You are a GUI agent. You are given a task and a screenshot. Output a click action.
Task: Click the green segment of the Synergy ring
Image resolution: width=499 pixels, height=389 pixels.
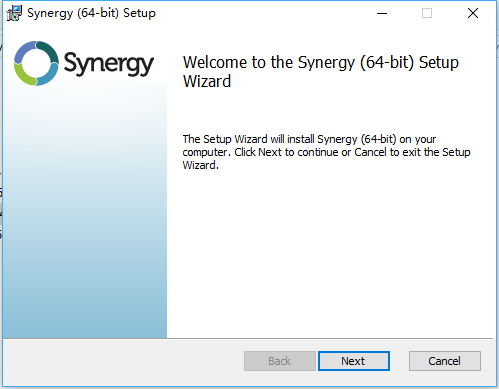[24, 75]
